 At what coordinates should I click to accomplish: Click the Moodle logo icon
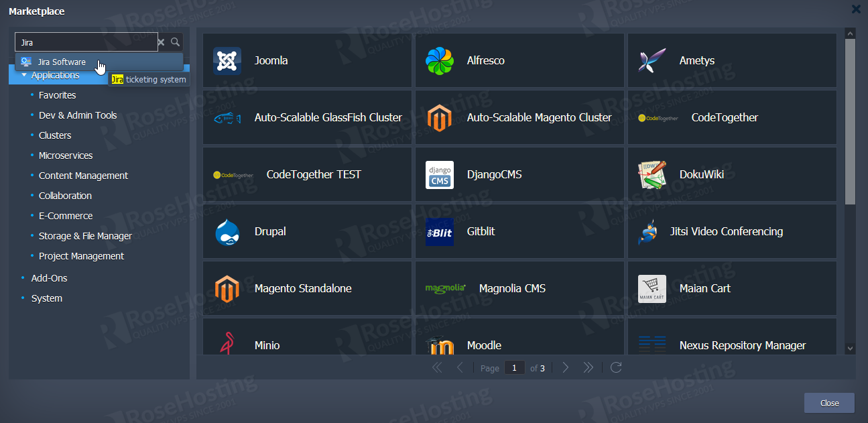point(440,344)
